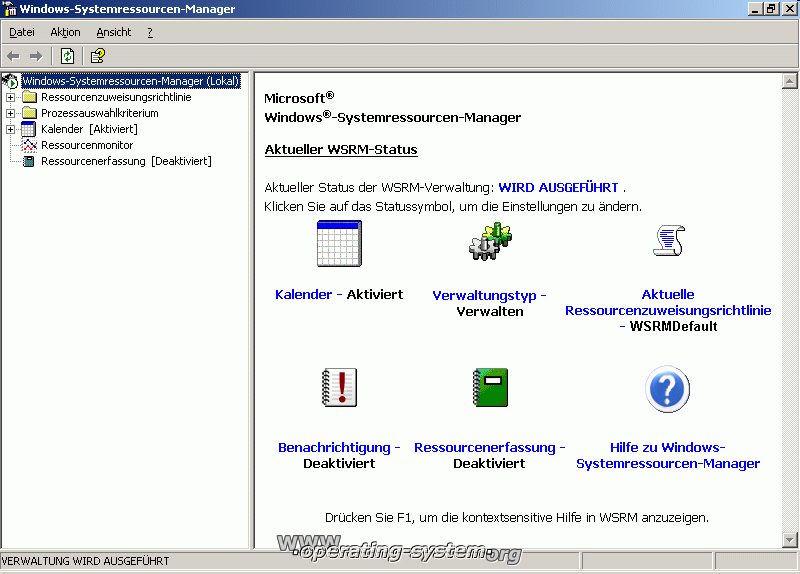Select Ressourcenzuweisungsrichtlinie in the tree
Image resolution: width=800 pixels, height=574 pixels.
coord(116,97)
